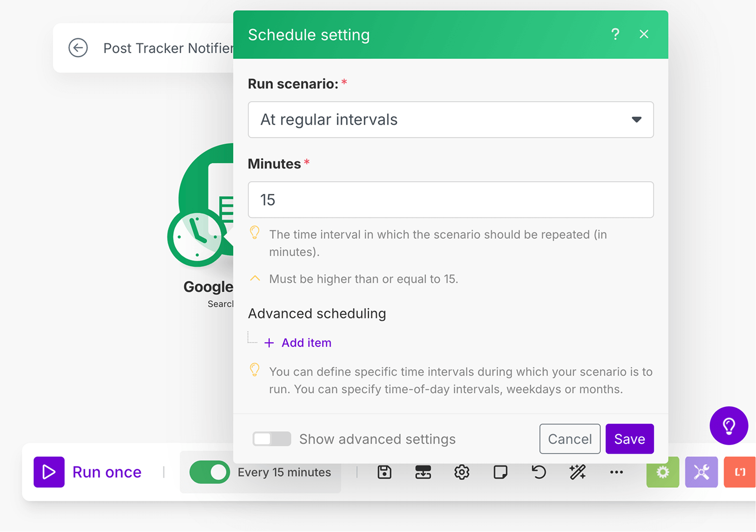This screenshot has width=756, height=532.
Task: Collapse the validation hint chevron under Minutes
Action: [x=255, y=278]
